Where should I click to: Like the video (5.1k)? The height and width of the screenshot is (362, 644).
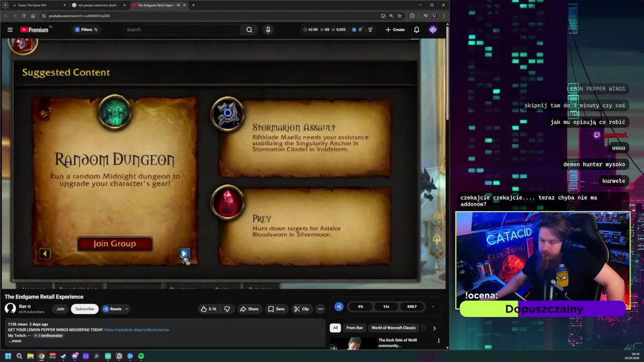click(208, 309)
